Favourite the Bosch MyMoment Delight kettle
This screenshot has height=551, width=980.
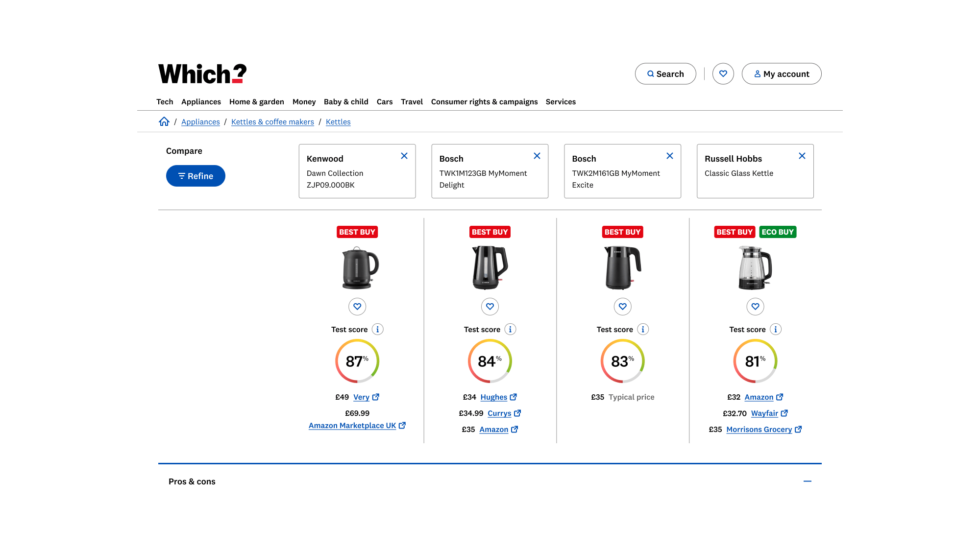pos(490,307)
